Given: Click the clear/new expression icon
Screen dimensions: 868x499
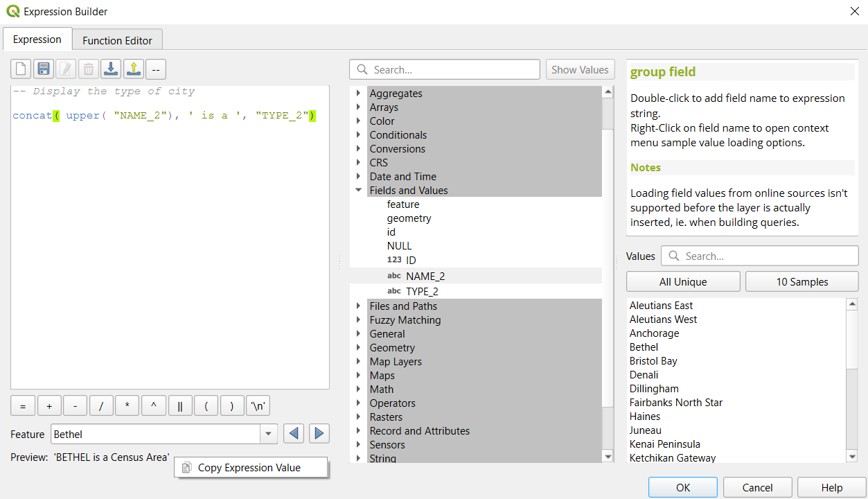Looking at the screenshot, I should (x=21, y=69).
